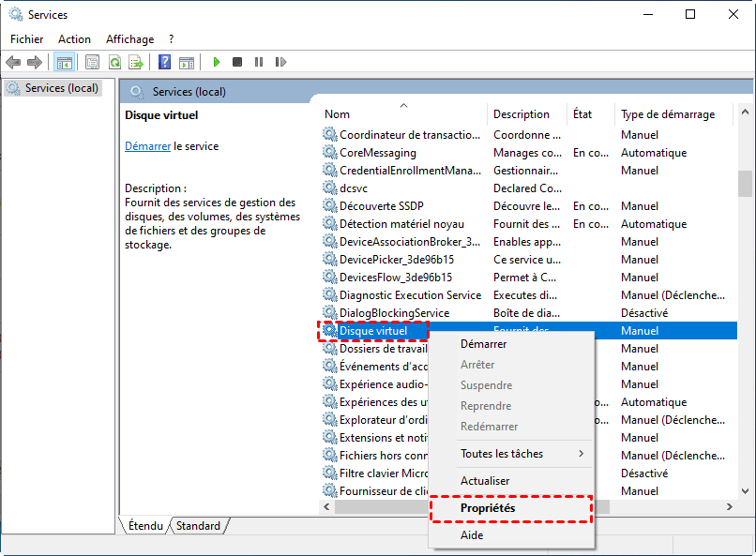Click the Back arrow toolbar icon

click(x=13, y=62)
